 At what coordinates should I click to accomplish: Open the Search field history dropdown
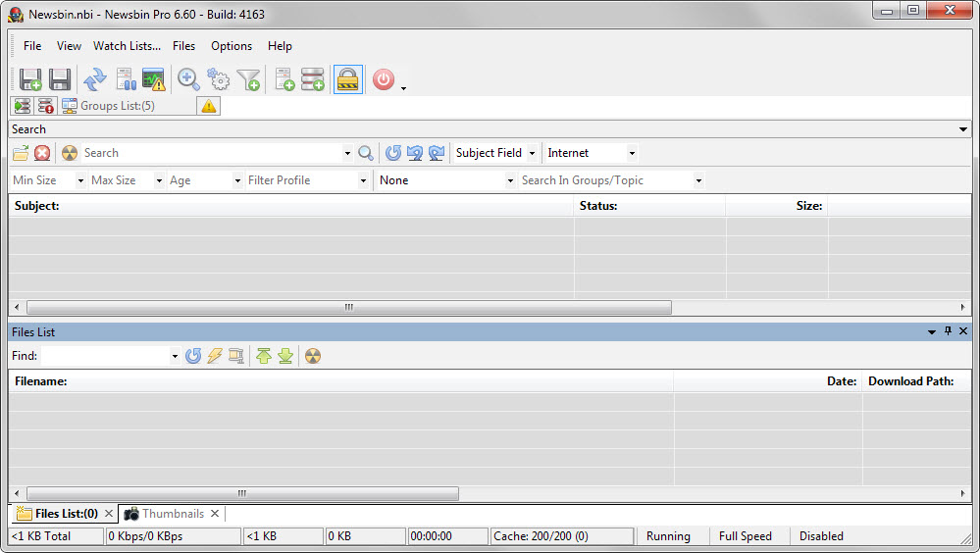(347, 153)
